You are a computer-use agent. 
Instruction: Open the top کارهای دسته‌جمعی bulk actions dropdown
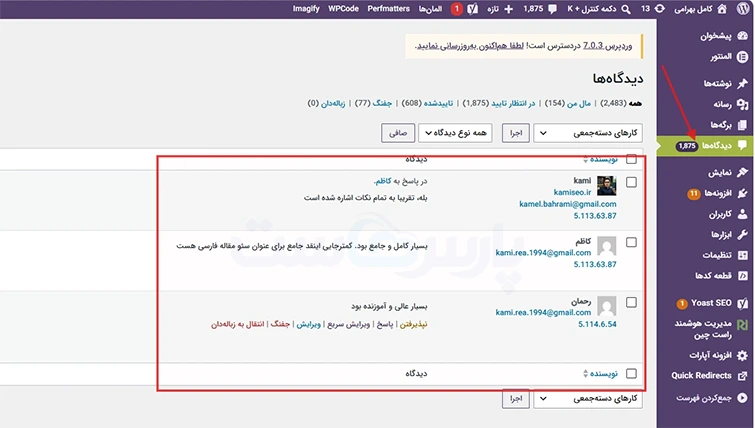588,133
